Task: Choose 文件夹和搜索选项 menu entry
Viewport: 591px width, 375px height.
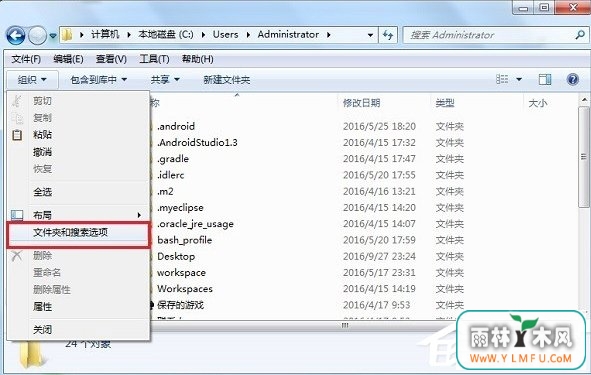Action: 78,232
